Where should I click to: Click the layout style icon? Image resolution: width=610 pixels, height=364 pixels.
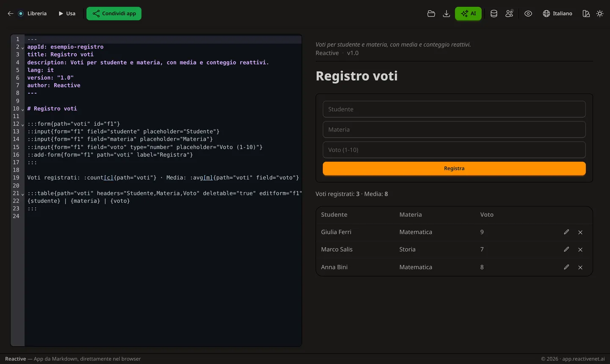pyautogui.click(x=586, y=14)
